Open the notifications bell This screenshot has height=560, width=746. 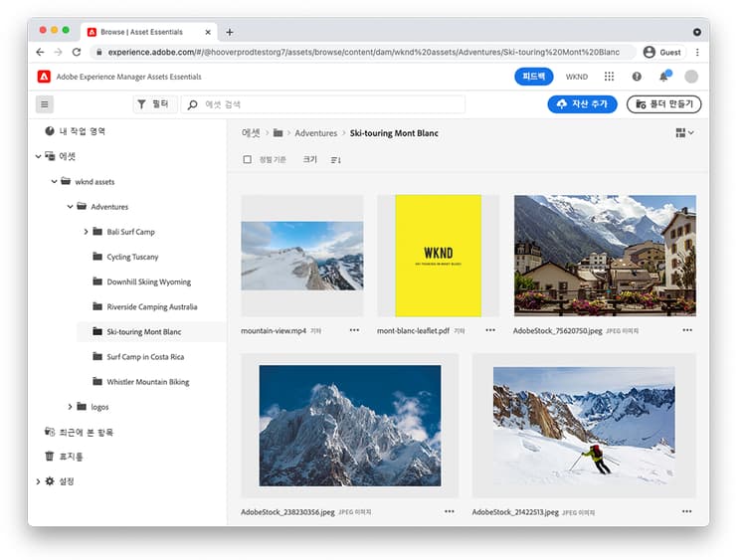tap(663, 77)
